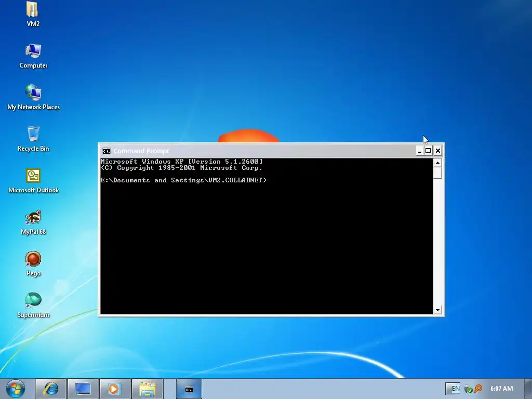
Task: Open the VM2 folder desktop icon
Action: (x=33, y=14)
